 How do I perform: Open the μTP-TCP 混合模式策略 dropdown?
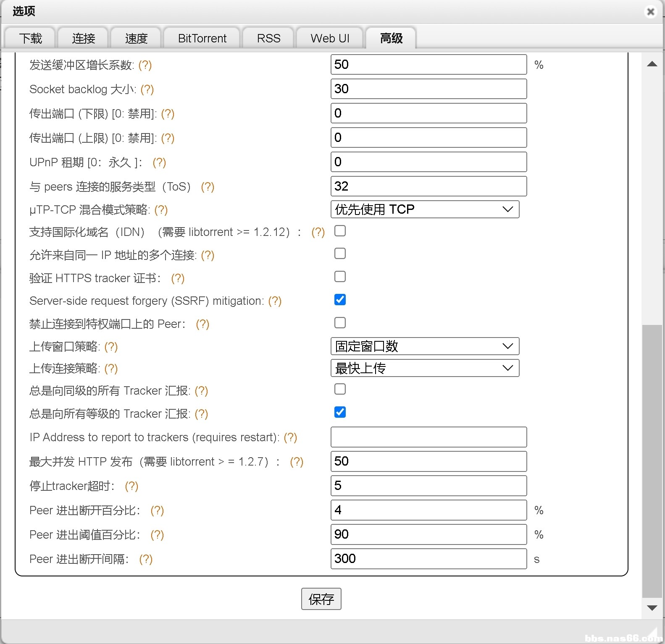[425, 209]
